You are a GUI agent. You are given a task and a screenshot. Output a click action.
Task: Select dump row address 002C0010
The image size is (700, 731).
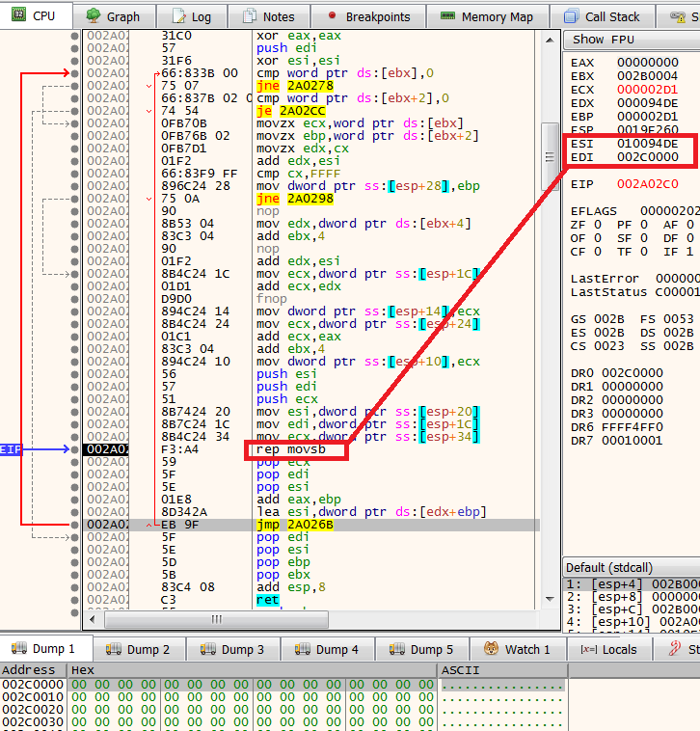pos(33,697)
